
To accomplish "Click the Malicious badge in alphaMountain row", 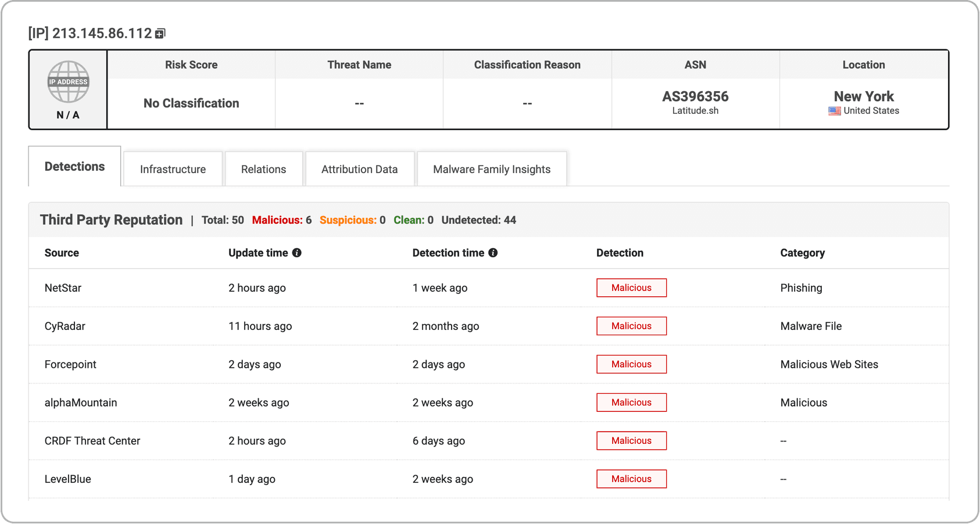I will pyautogui.click(x=631, y=403).
